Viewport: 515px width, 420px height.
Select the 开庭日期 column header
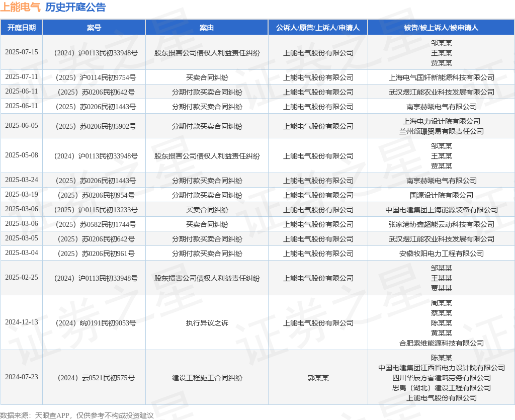click(x=21, y=28)
